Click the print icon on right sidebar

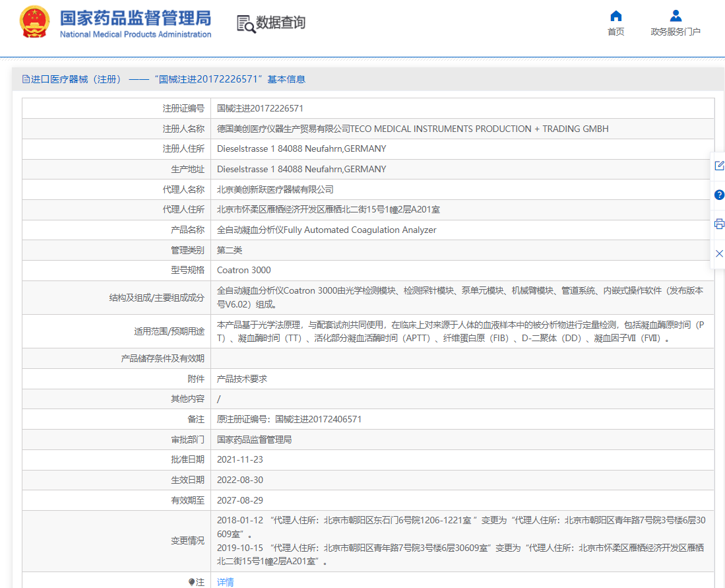(x=719, y=224)
